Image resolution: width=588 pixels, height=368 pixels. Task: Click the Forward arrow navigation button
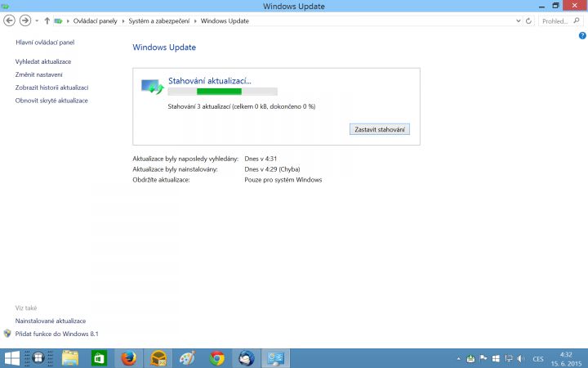click(25, 20)
